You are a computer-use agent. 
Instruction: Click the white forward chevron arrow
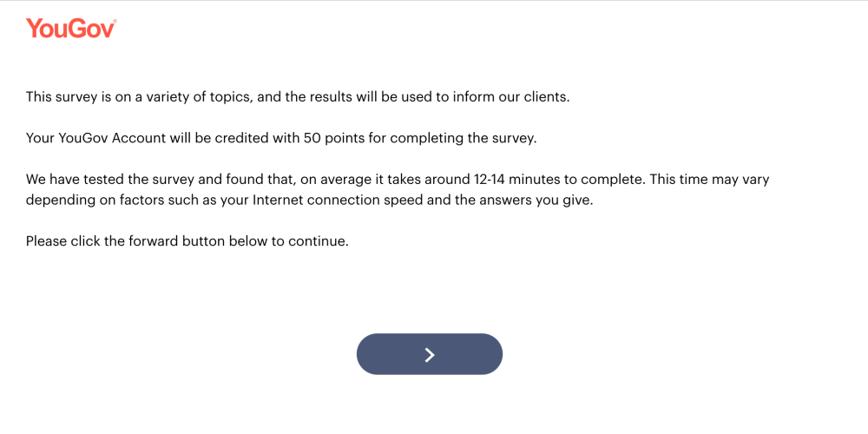(430, 355)
